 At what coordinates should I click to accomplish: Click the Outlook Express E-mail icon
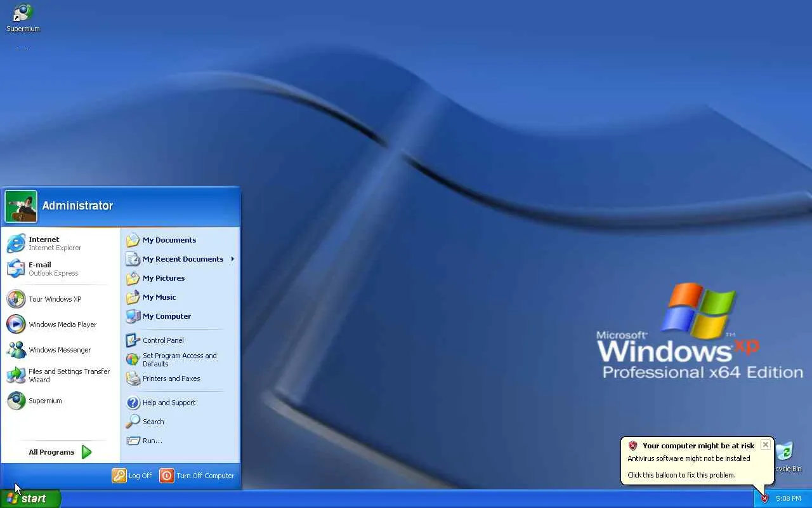(x=16, y=269)
